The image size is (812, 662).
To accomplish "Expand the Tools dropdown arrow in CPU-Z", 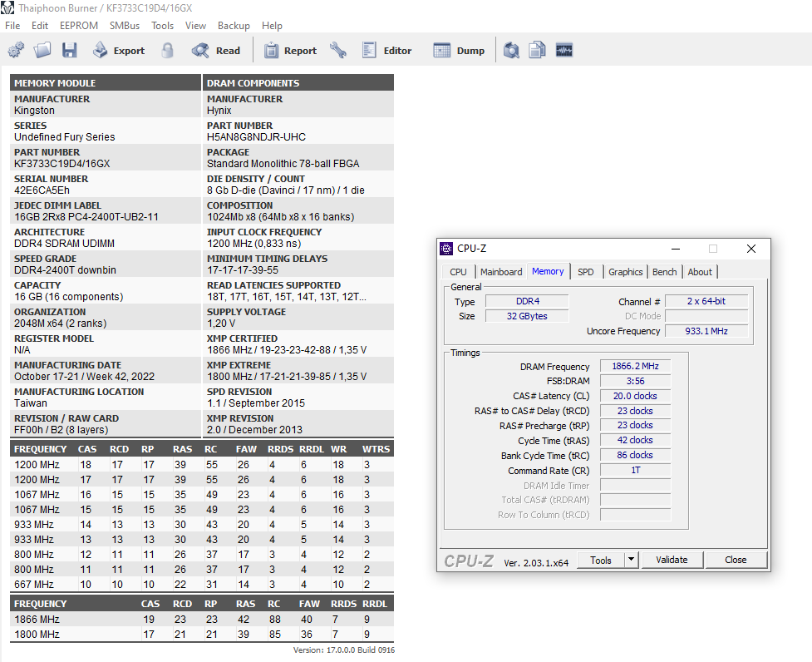I will click(632, 560).
